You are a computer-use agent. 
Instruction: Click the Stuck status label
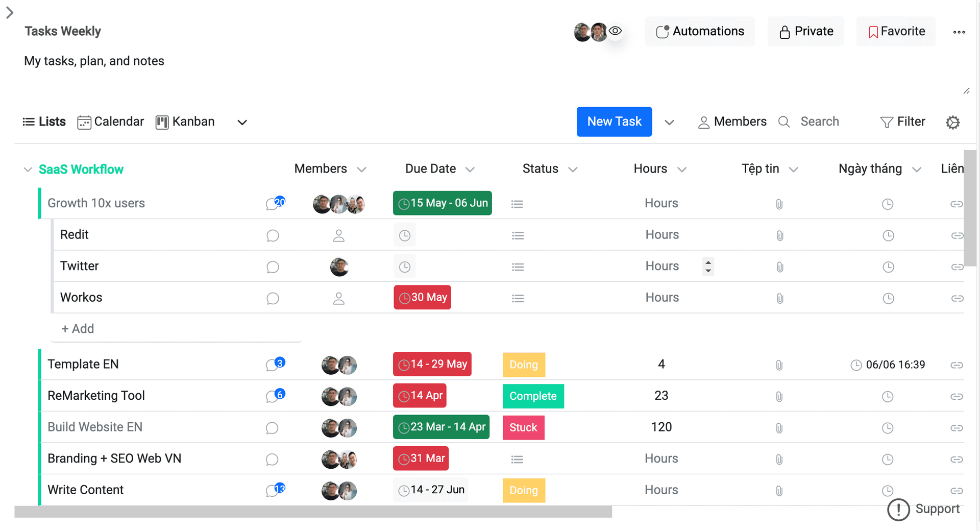click(523, 428)
